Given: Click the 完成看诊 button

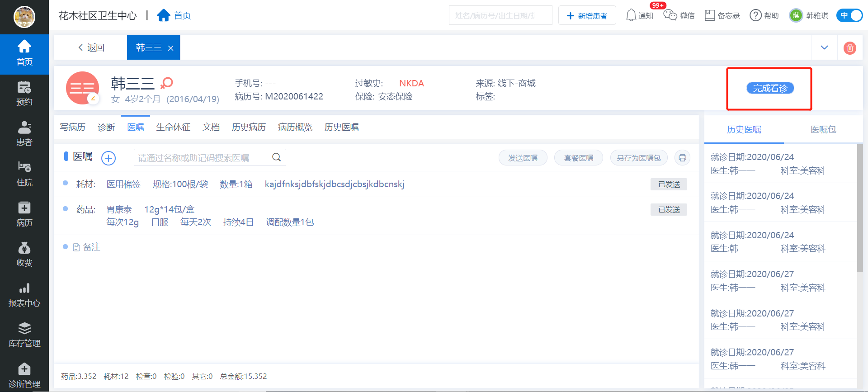Looking at the screenshot, I should tap(770, 88).
